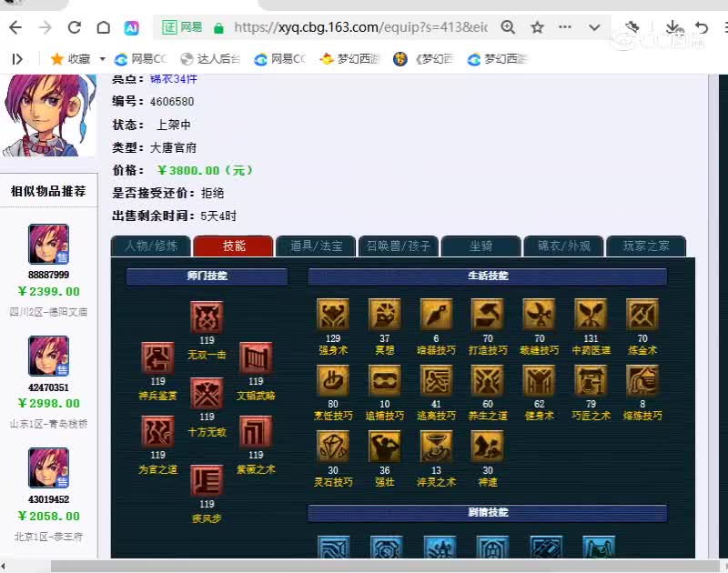728x573 pixels.
Task: Click the seller character portrait image
Action: pos(48,116)
